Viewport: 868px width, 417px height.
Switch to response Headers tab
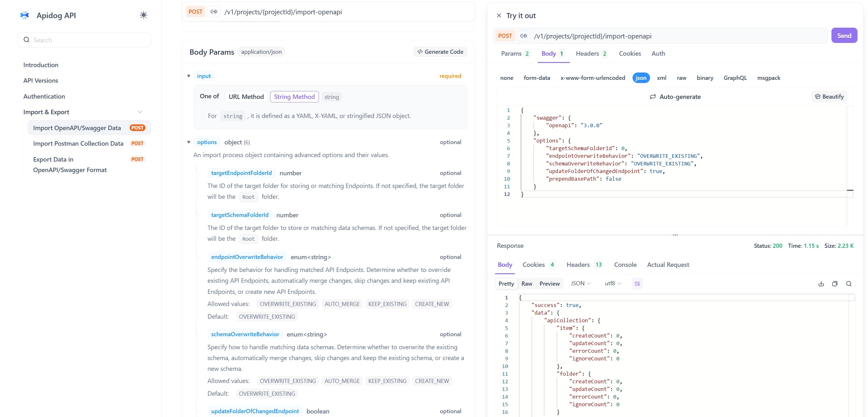(x=585, y=265)
